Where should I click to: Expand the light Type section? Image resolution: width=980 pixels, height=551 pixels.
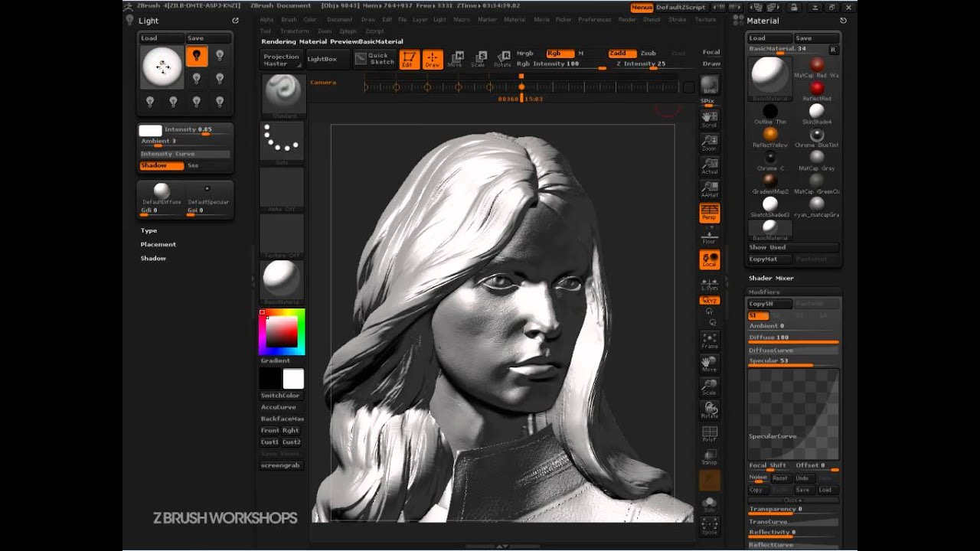[149, 230]
